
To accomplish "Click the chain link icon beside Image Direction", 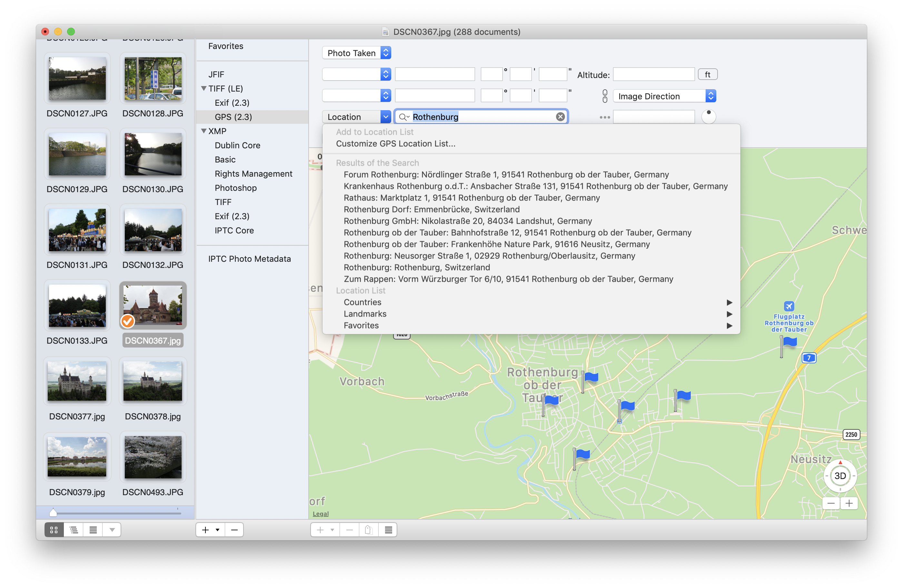I will [x=605, y=96].
